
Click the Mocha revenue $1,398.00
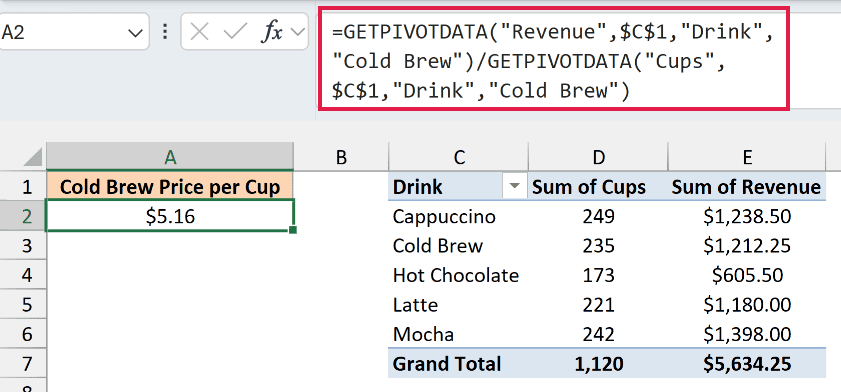tap(747, 334)
